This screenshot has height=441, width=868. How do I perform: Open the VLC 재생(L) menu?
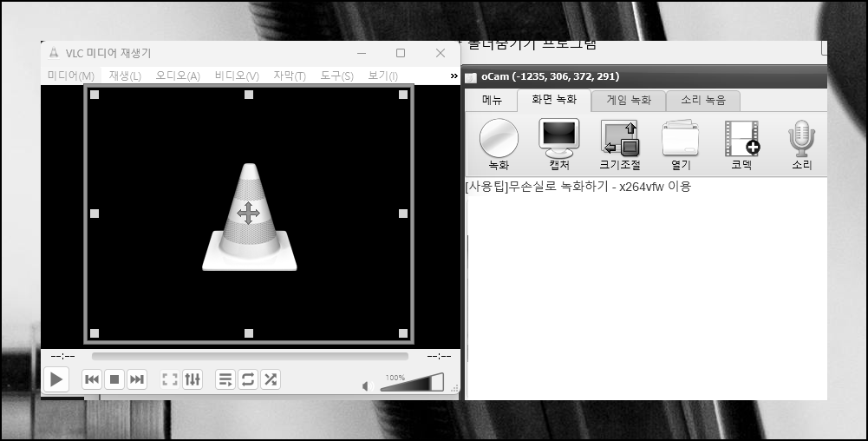[125, 76]
